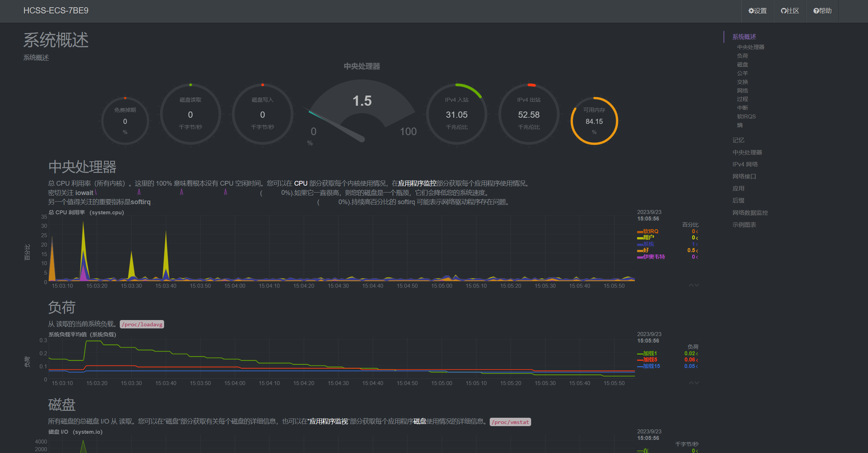Go to 熵 in the sidebar
The height and width of the screenshot is (453, 868).
point(740,125)
